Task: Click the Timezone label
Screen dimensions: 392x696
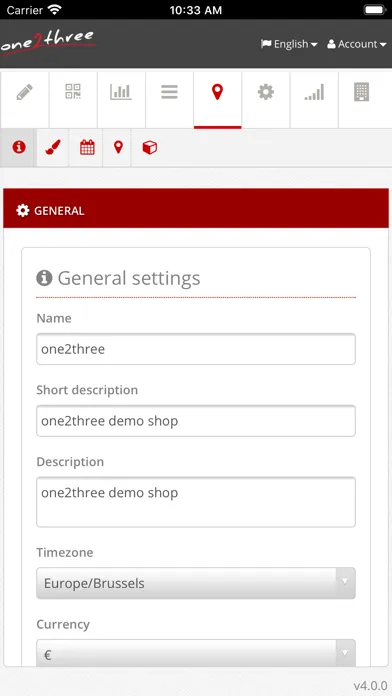Action: 65,553
